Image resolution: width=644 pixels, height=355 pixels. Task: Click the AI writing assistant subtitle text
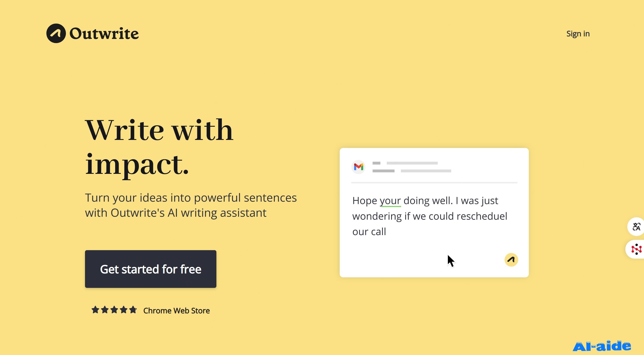[191, 205]
